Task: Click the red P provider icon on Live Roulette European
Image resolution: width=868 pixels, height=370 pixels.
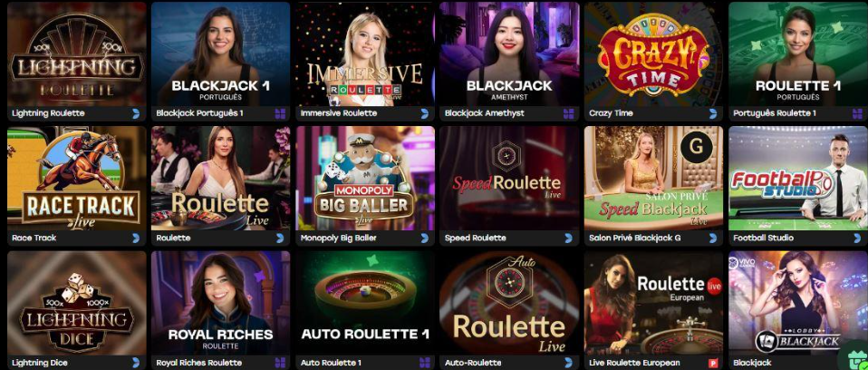Action: click(713, 363)
